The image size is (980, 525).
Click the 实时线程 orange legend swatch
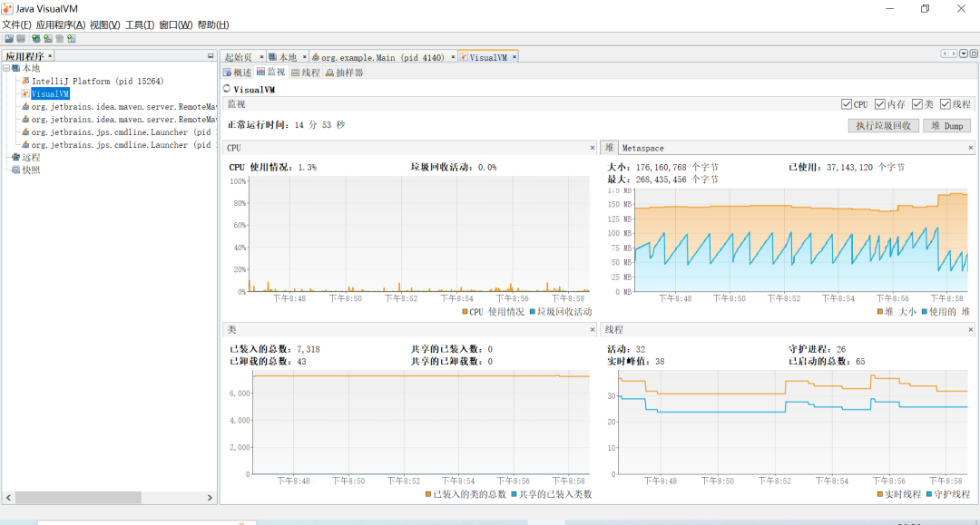point(880,494)
